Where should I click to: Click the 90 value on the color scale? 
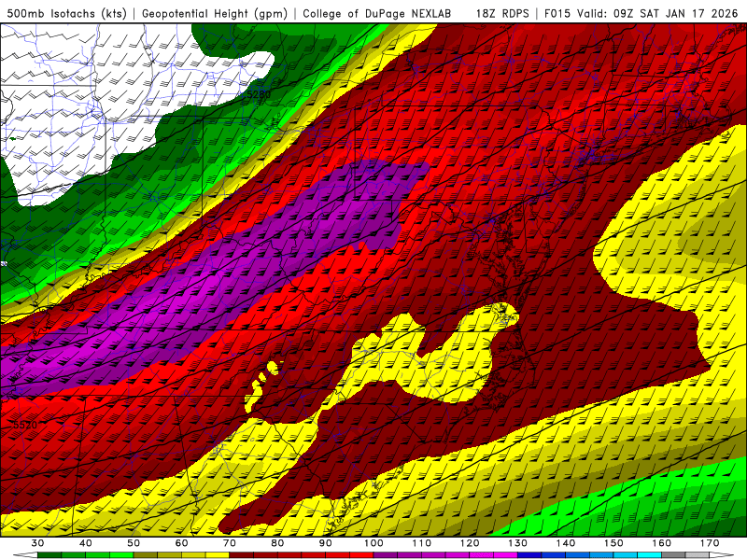point(326,543)
